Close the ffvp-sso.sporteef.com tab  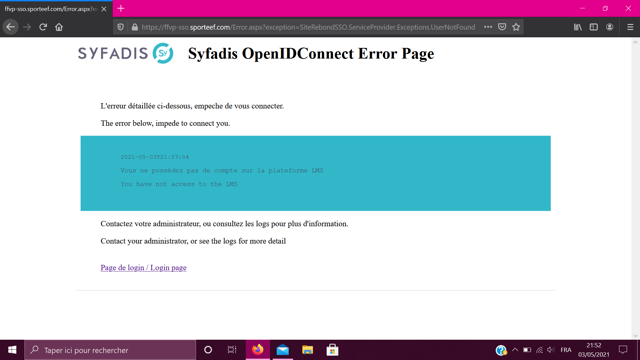(x=104, y=9)
